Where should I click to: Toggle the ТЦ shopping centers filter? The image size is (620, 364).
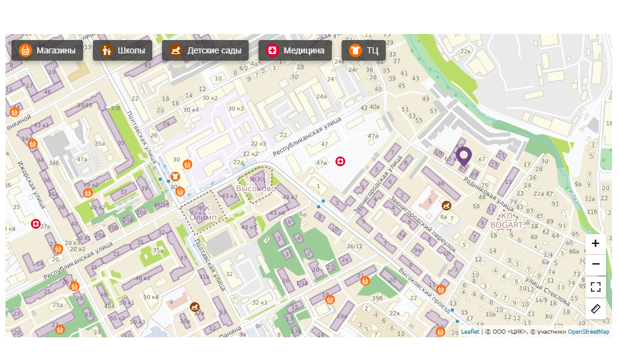point(363,50)
